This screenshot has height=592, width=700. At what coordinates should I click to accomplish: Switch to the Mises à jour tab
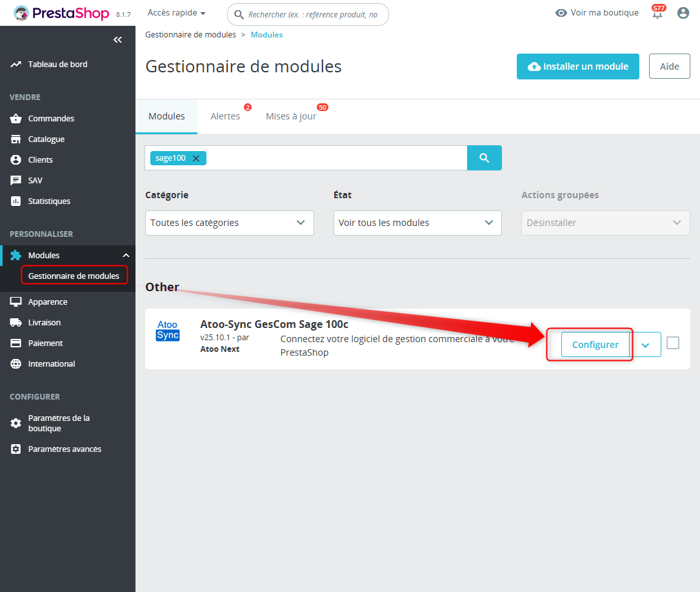click(x=291, y=116)
